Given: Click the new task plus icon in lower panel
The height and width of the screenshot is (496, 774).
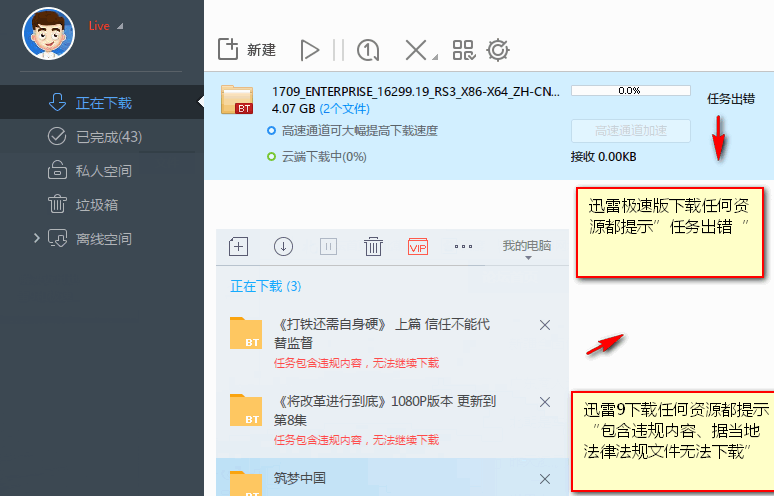Looking at the screenshot, I should [238, 246].
